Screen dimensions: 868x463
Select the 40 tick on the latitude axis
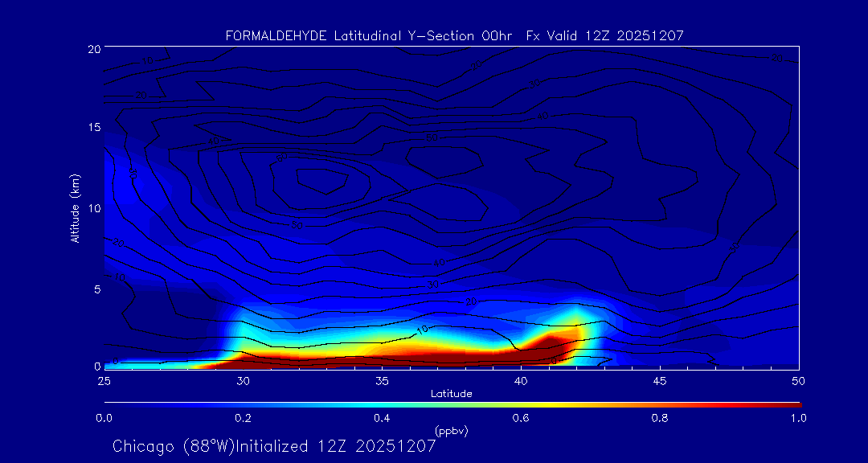click(521, 380)
